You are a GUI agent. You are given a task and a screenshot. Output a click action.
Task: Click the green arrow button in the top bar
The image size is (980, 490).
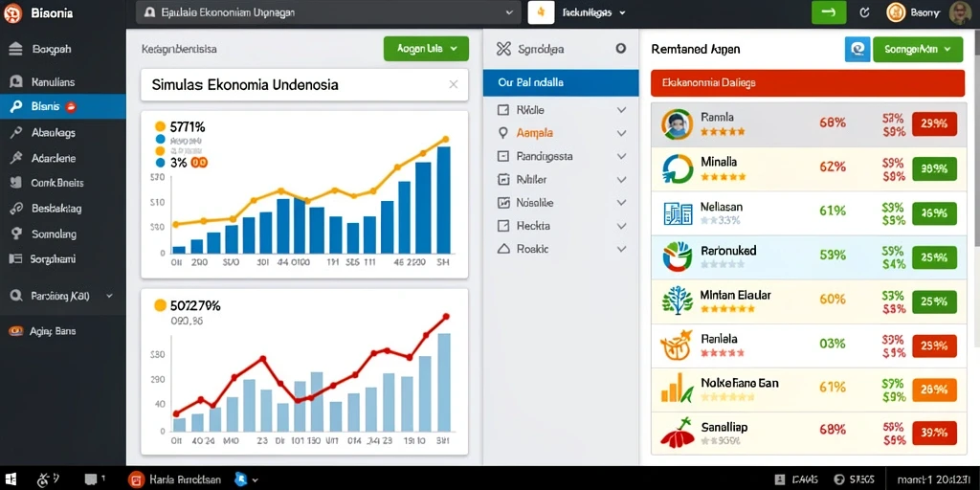[x=829, y=11]
